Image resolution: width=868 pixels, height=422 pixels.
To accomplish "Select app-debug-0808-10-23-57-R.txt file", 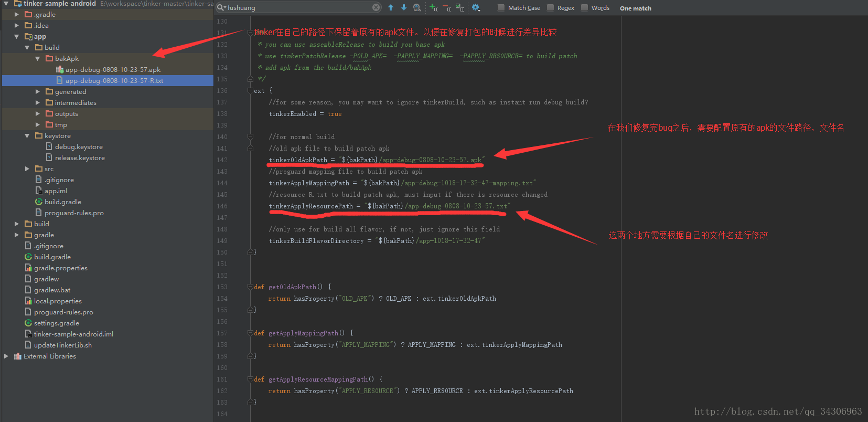I will coord(114,80).
